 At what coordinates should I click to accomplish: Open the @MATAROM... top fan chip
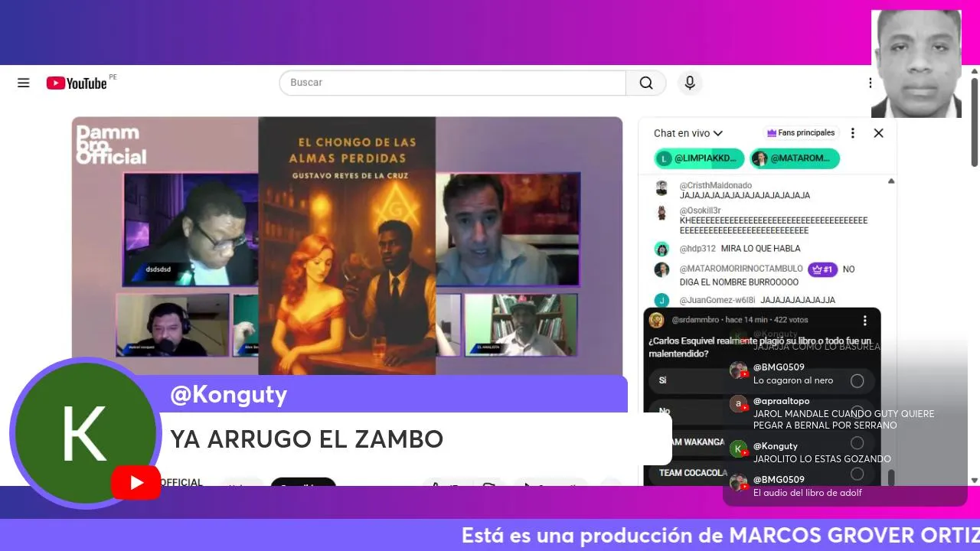click(795, 158)
